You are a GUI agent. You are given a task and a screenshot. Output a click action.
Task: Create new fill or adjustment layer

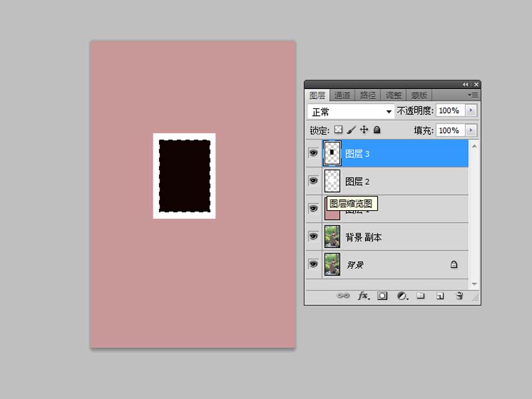point(402,296)
